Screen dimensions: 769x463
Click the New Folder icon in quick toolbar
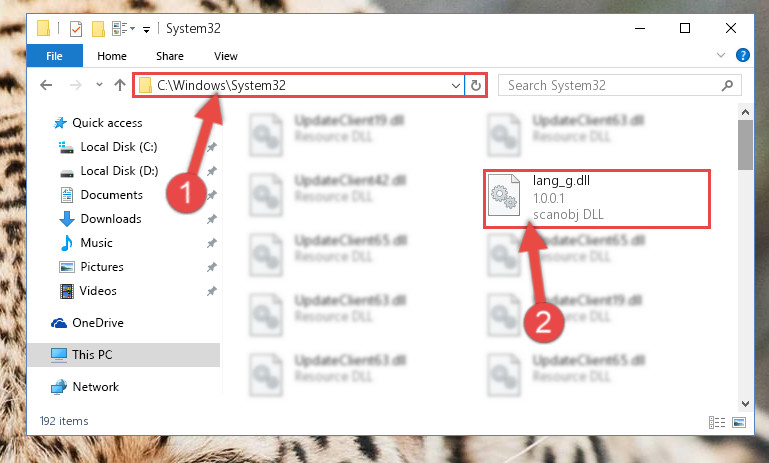pos(98,29)
